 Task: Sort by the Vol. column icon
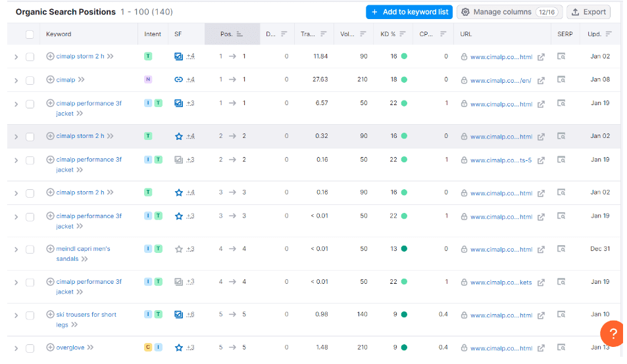363,34
